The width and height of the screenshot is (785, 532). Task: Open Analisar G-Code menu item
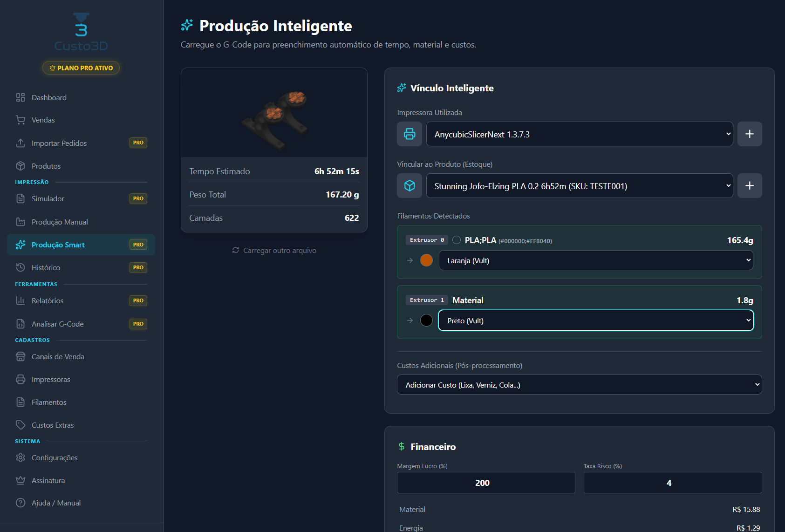click(58, 324)
